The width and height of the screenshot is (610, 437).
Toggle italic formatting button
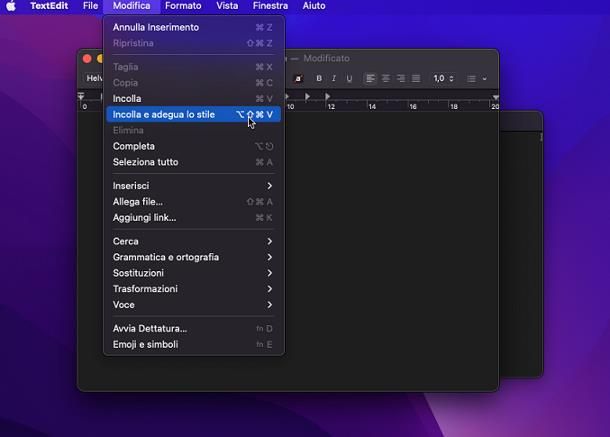click(334, 79)
